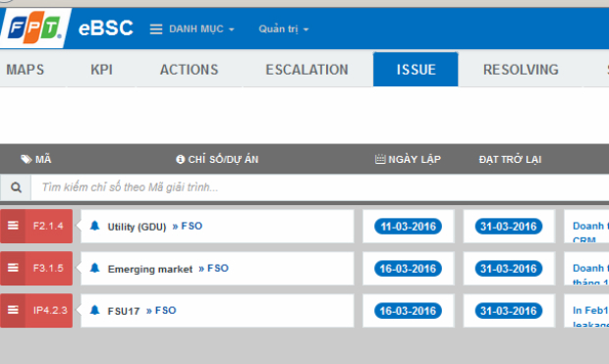This screenshot has width=609, height=364.
Task: Open the row menu icon for F2.1.4
Action: [13, 226]
